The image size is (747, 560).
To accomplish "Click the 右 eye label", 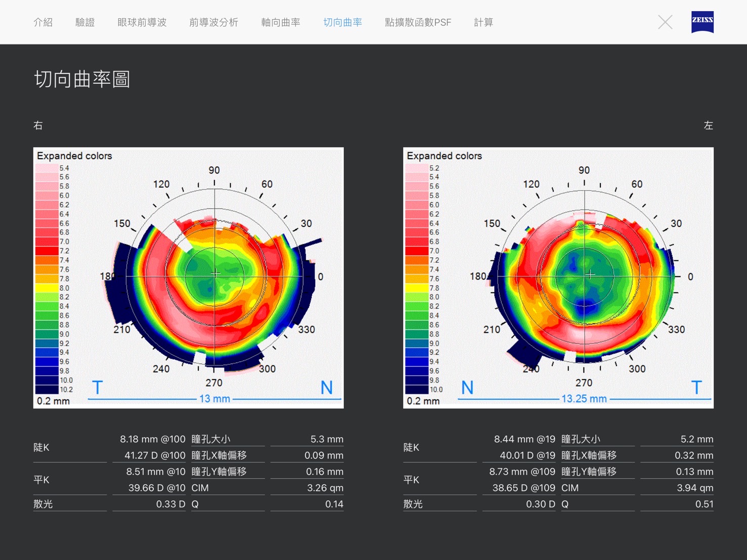I will tap(38, 125).
